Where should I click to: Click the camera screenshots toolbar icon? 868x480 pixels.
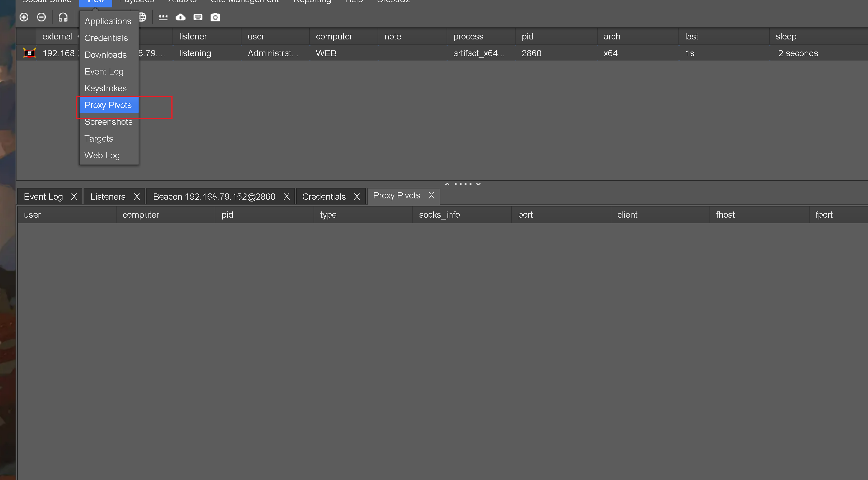click(215, 17)
